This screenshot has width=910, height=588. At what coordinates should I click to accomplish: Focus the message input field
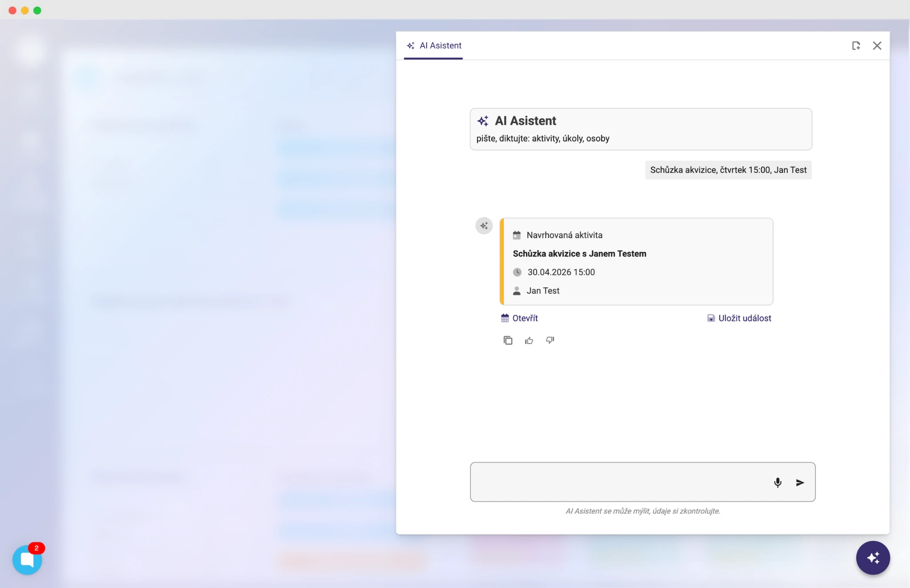(x=618, y=482)
